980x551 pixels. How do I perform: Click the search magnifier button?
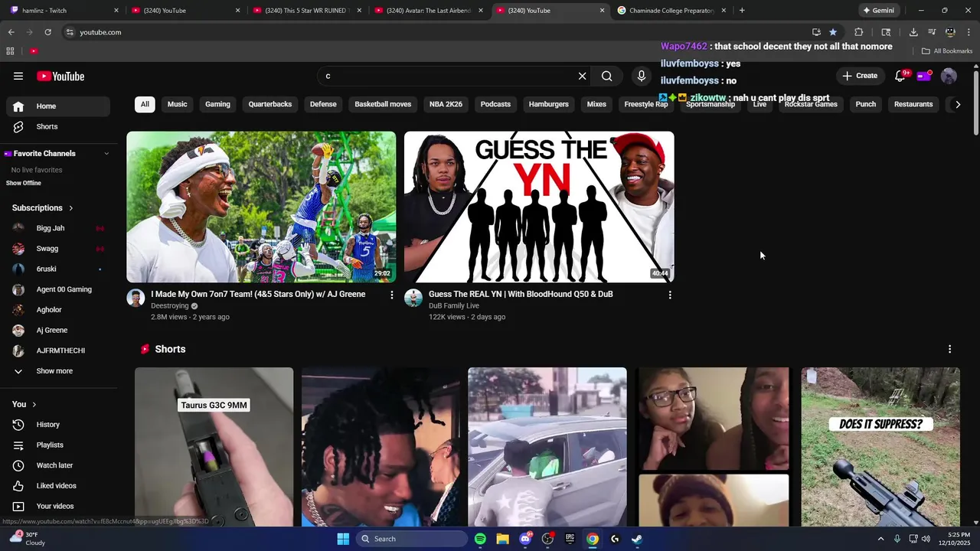(606, 76)
